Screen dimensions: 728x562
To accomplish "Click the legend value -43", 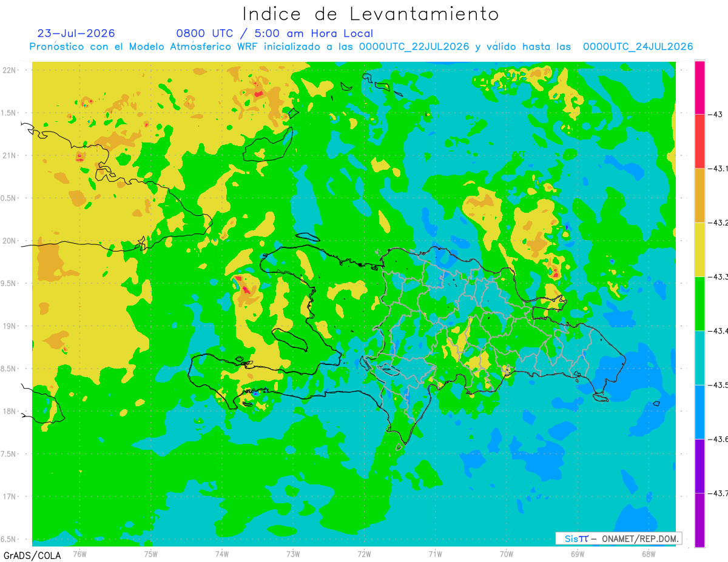I will point(714,115).
